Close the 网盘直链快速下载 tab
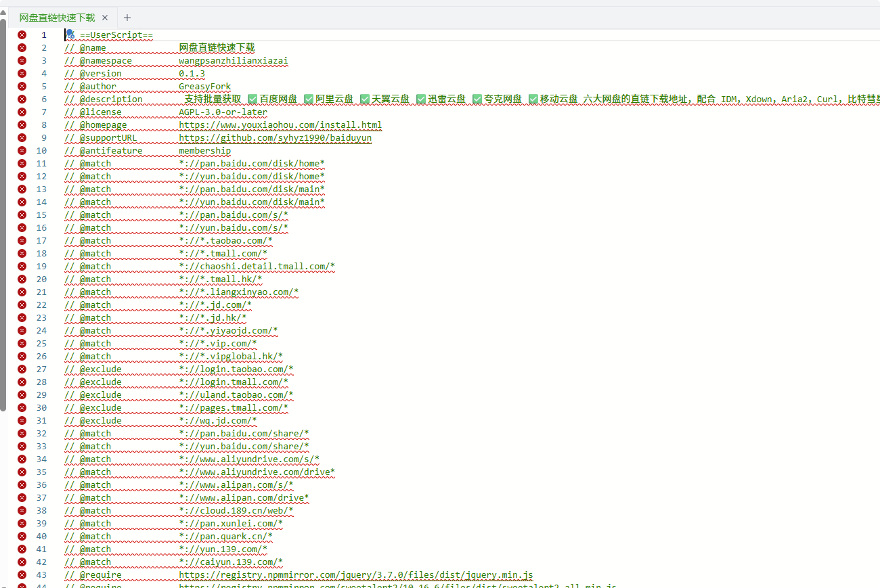 coord(105,18)
